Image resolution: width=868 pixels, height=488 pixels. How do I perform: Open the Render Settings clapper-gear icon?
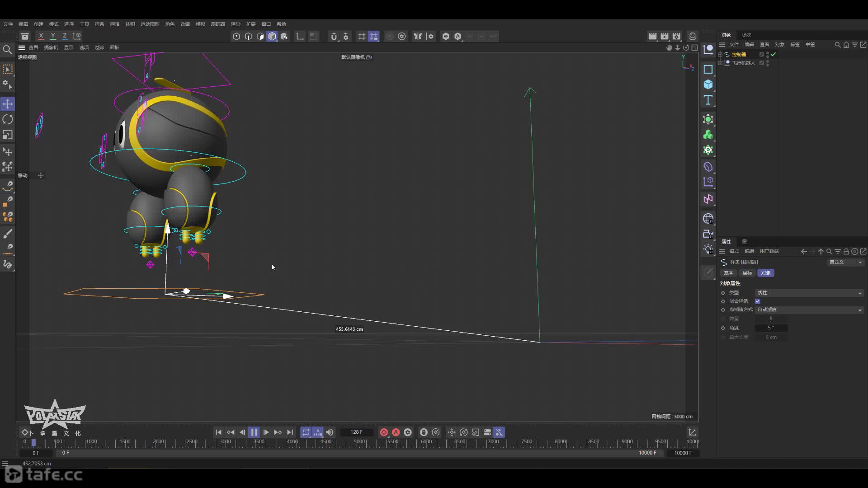pos(676,36)
